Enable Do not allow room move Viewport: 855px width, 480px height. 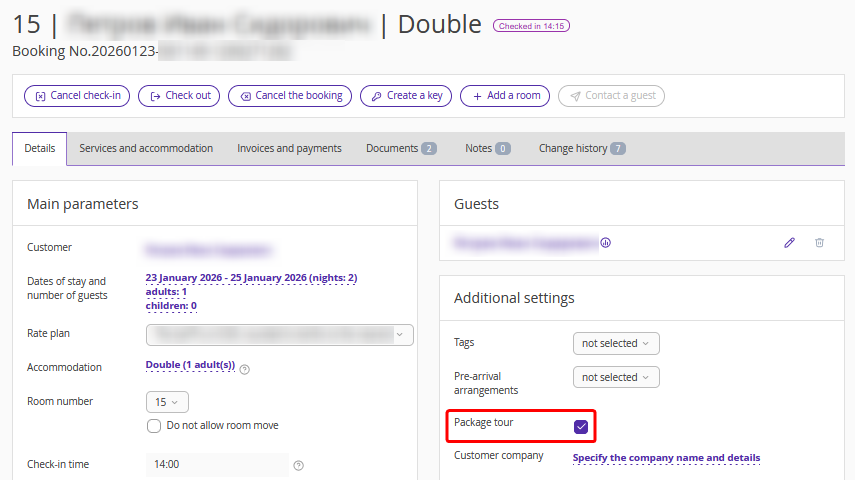(x=154, y=425)
